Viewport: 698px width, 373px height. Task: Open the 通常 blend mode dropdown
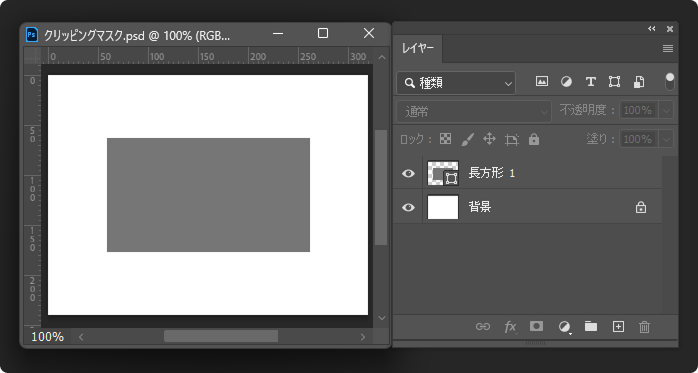(x=474, y=111)
